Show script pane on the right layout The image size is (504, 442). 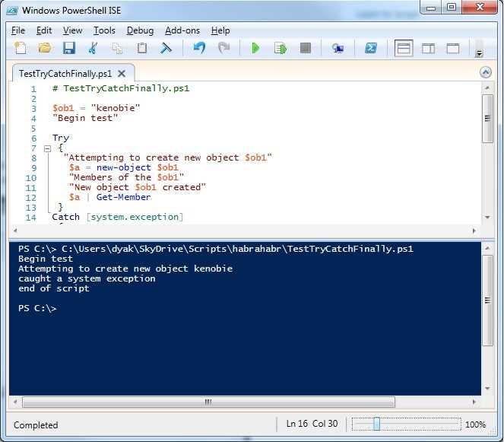(428, 49)
